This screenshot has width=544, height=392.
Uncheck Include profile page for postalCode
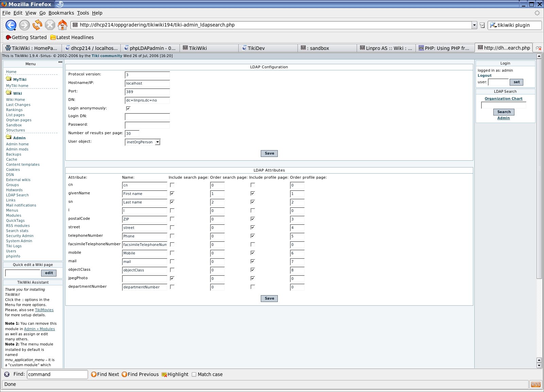tap(253, 219)
